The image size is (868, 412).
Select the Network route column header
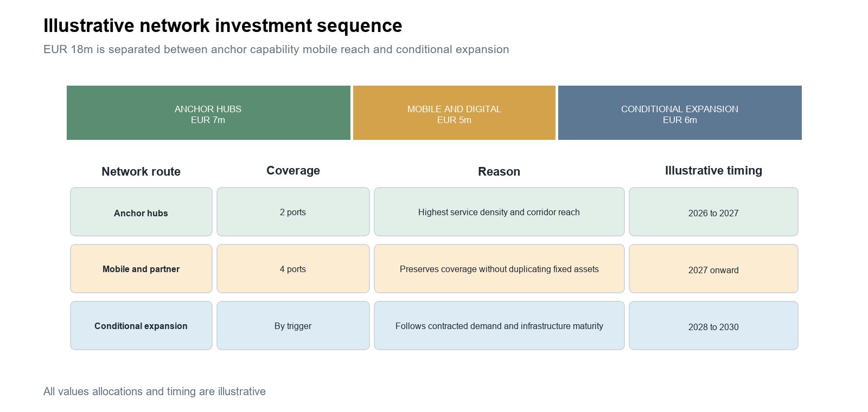[x=141, y=171]
